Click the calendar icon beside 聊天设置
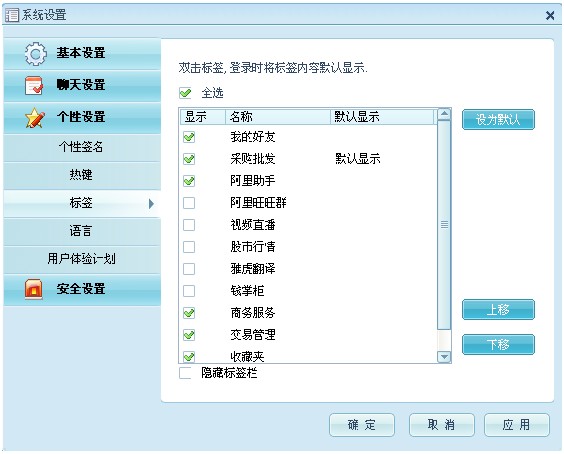The height and width of the screenshot is (454, 564). coord(34,86)
